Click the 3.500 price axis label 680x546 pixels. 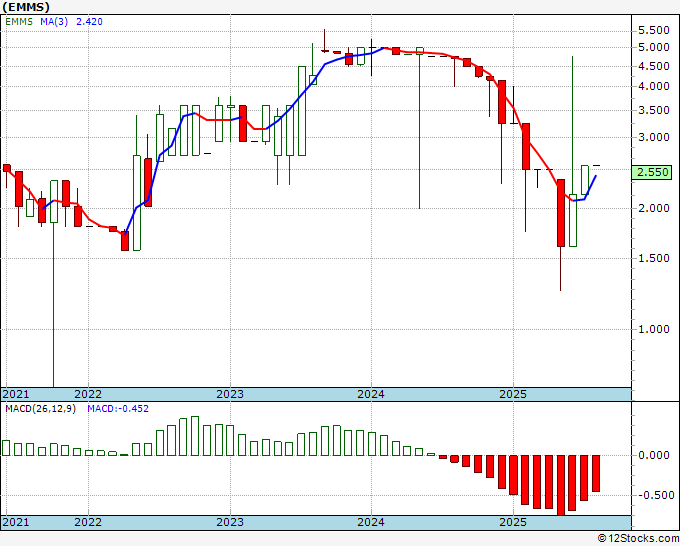654,110
